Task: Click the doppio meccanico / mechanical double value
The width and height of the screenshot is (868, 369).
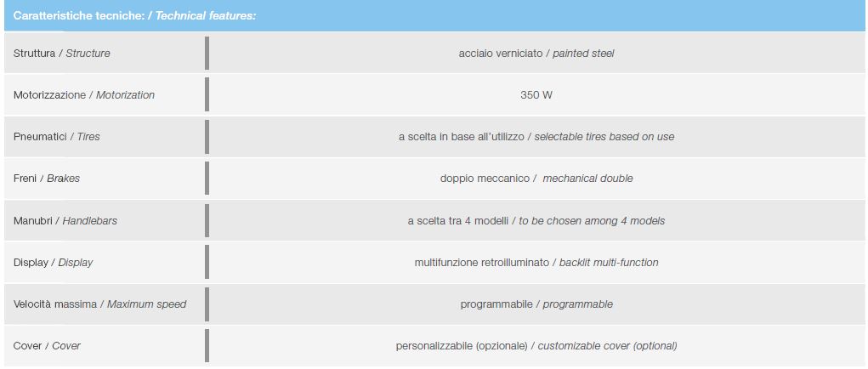Action: tap(536, 179)
